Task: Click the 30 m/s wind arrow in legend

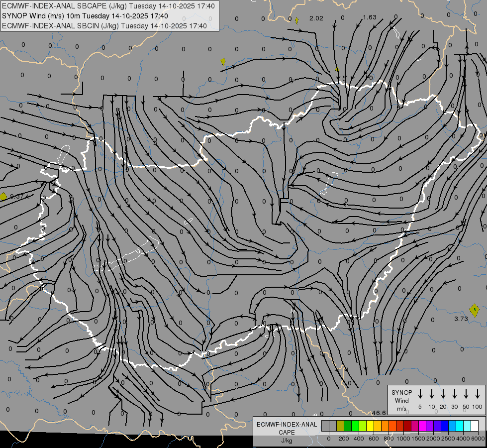Action: [x=454, y=394]
